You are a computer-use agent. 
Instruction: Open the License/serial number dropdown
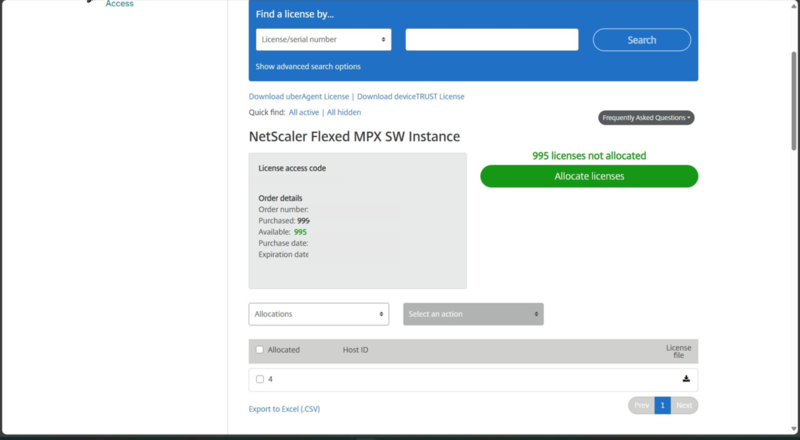(323, 39)
